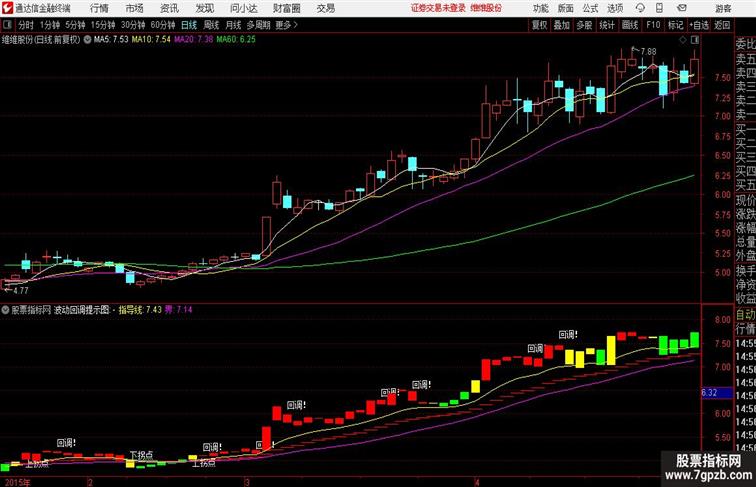Click the 游客 user account label
The height and width of the screenshot is (487, 756).
tap(723, 8)
